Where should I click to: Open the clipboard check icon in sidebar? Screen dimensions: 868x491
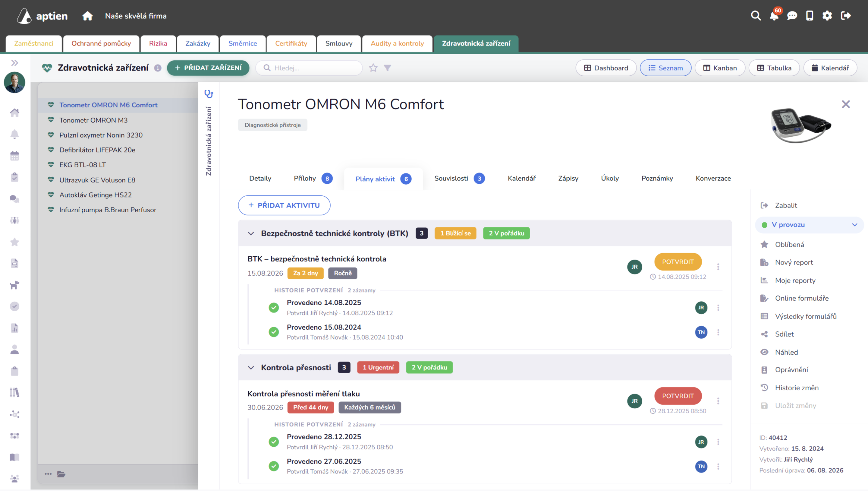click(x=14, y=177)
